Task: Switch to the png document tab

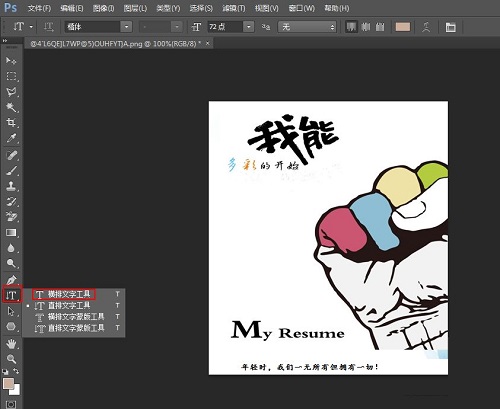Action: 115,44
